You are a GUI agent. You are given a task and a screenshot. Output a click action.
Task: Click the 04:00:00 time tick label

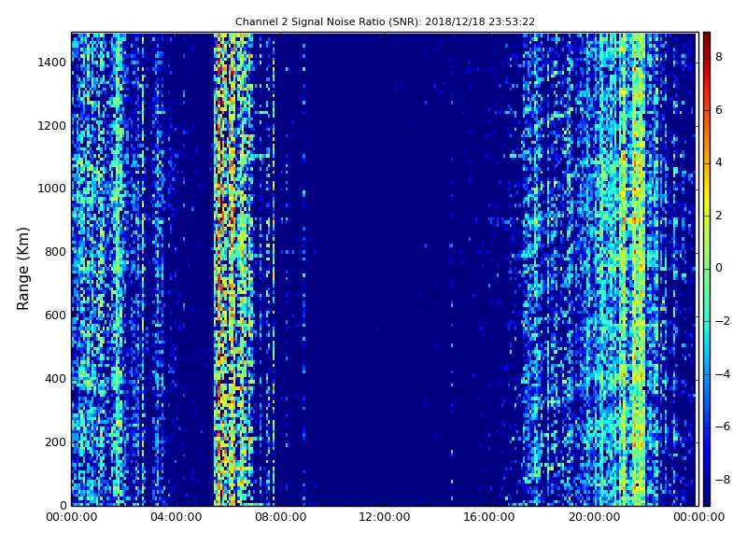[x=176, y=517]
